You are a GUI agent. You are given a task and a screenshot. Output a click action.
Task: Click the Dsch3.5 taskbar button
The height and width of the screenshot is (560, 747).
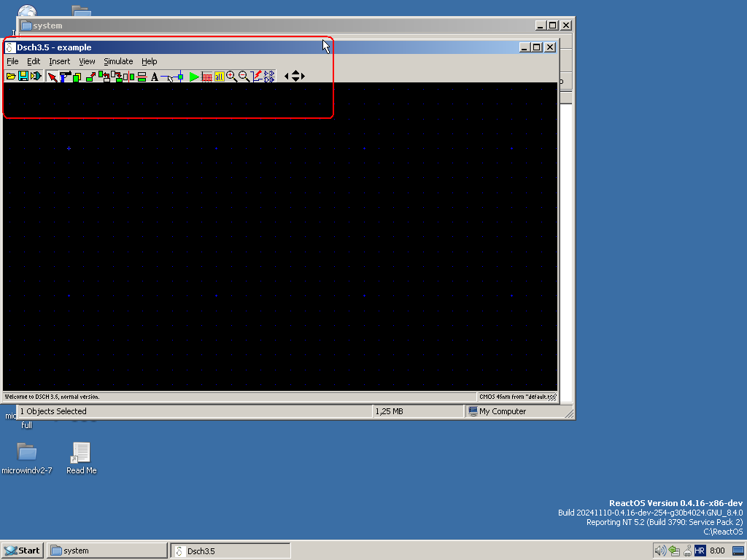click(x=231, y=551)
